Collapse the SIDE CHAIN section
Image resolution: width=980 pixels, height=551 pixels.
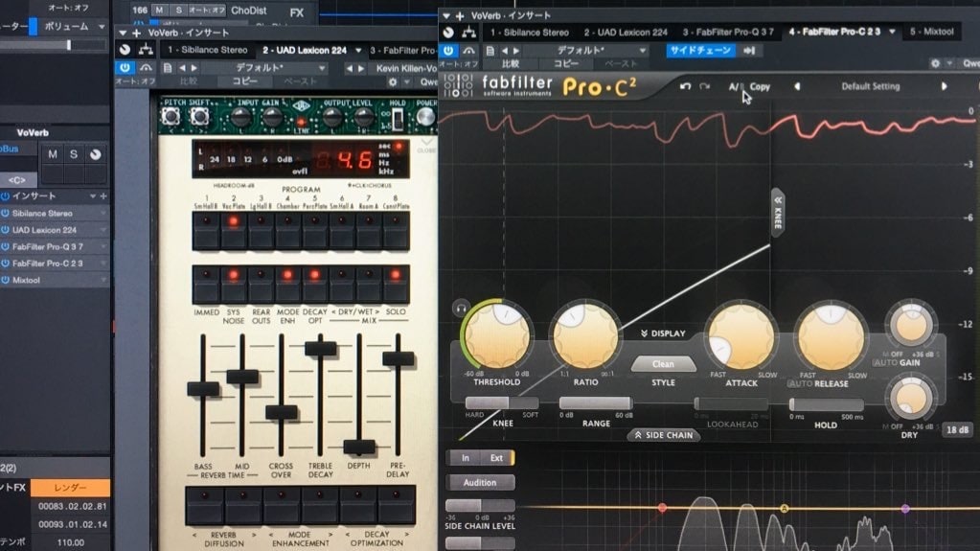tap(663, 435)
